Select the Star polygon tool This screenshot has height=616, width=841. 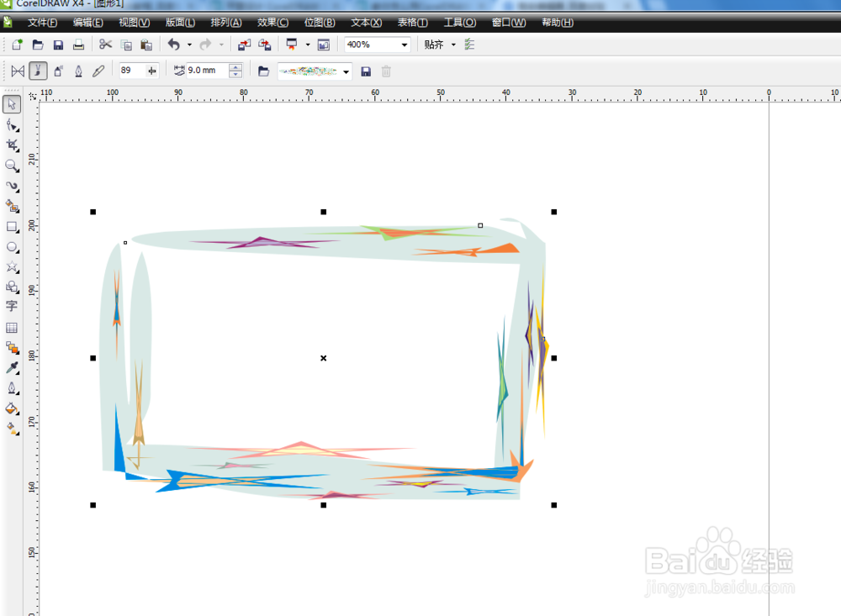tap(12, 267)
